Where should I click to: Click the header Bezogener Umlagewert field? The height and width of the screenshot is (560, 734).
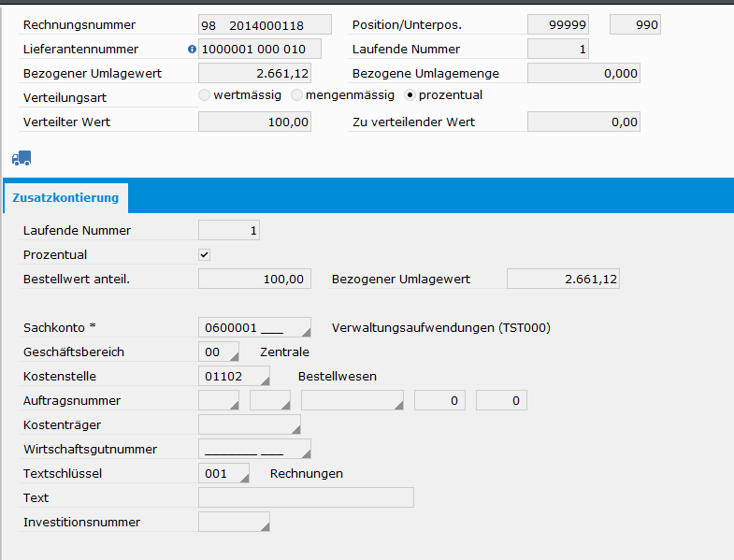(x=254, y=73)
